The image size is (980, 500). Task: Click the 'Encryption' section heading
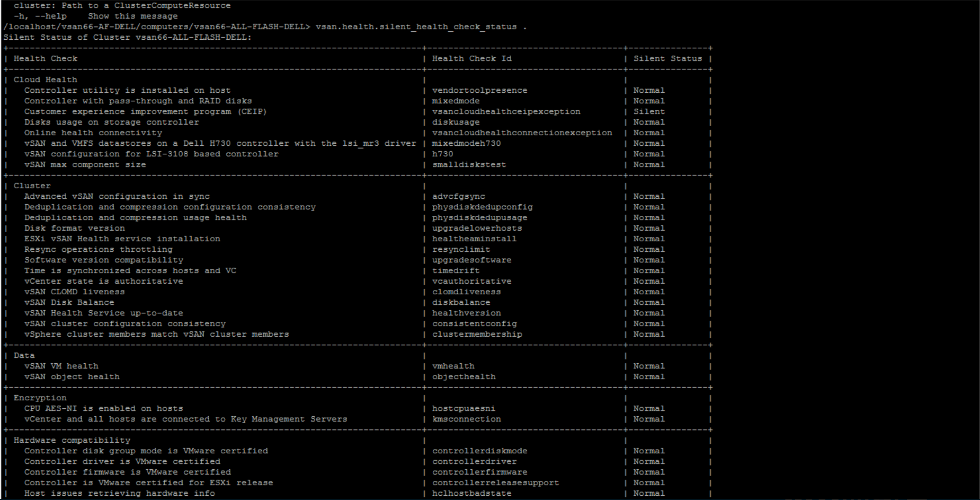click(40, 398)
